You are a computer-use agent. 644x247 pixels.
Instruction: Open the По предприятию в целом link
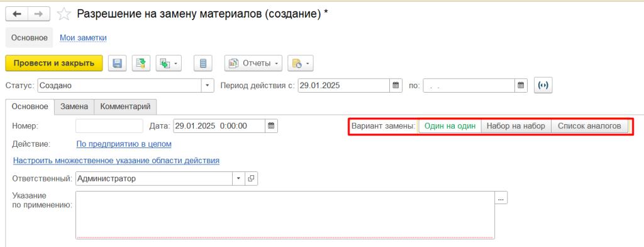tap(124, 144)
